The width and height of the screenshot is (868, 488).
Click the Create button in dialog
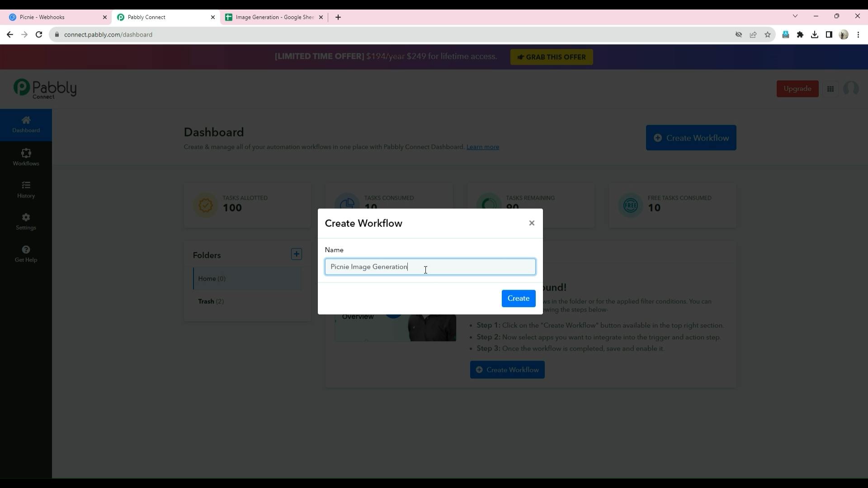point(518,298)
